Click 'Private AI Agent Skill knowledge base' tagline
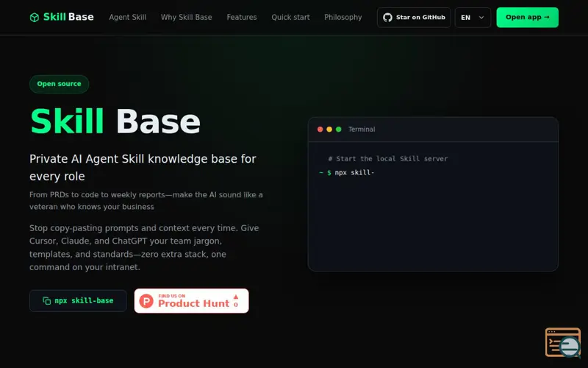This screenshot has height=368, width=588. [143, 168]
